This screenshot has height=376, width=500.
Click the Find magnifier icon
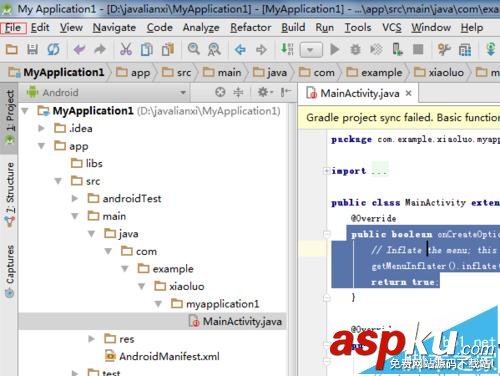tap(194, 49)
